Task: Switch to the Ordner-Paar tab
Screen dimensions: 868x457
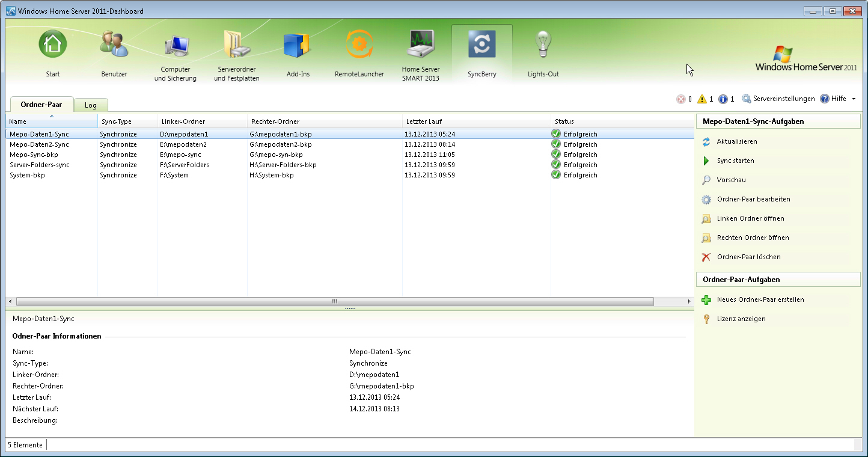Action: [x=41, y=105]
